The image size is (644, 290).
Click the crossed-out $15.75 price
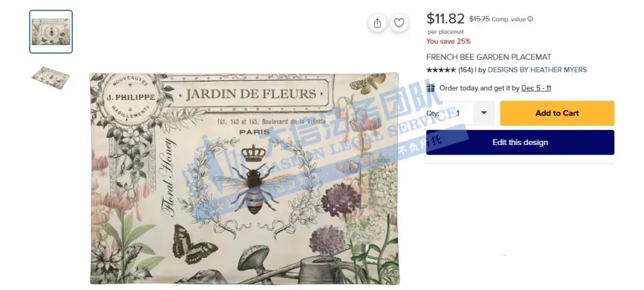pos(479,18)
